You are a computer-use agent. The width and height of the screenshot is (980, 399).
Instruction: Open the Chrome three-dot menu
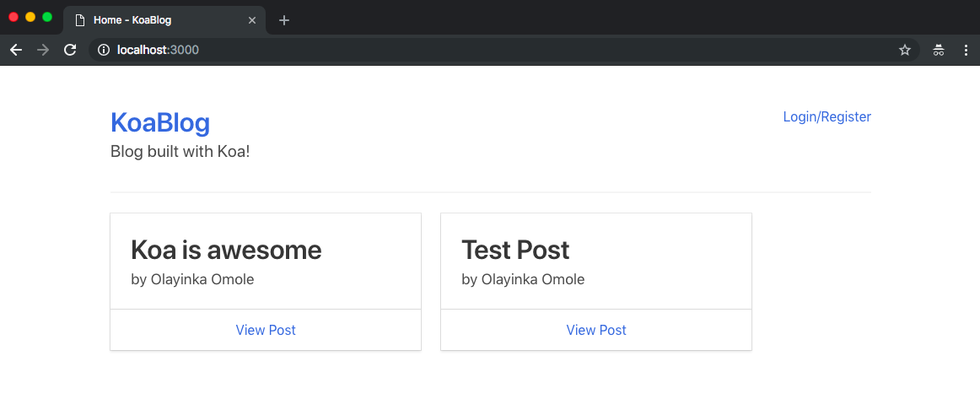pyautogui.click(x=966, y=51)
